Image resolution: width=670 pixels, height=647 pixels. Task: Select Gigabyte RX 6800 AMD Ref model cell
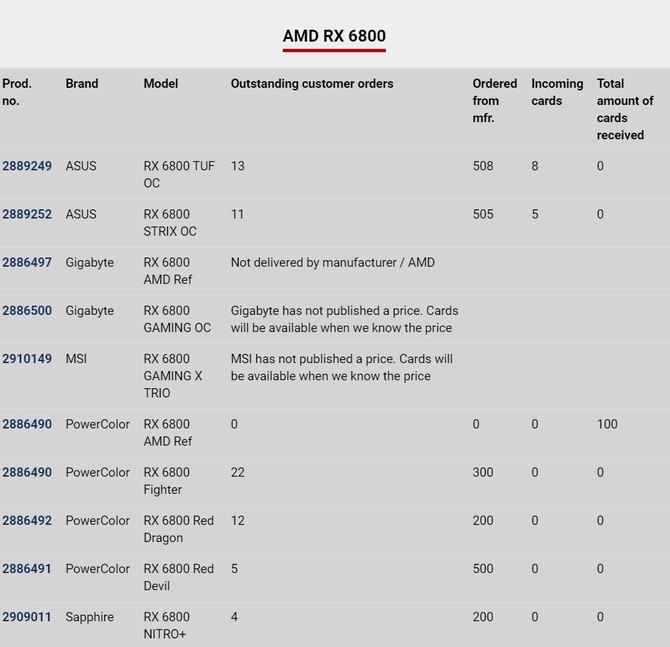tap(168, 271)
